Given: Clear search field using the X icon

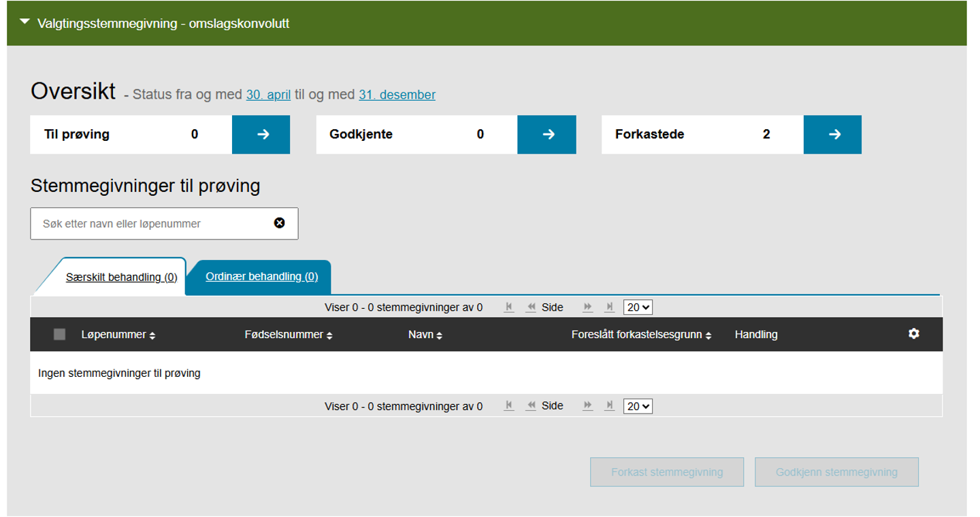Looking at the screenshot, I should click(x=279, y=223).
